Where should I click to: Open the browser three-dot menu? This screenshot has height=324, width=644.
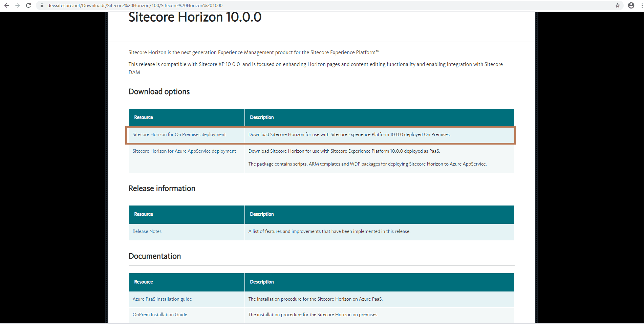pos(642,5)
